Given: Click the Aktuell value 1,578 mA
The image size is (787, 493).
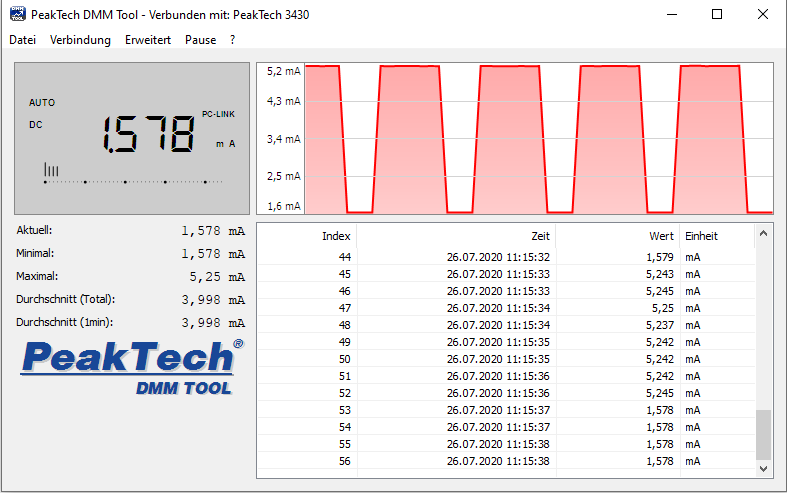Looking at the screenshot, I should pyautogui.click(x=213, y=231).
